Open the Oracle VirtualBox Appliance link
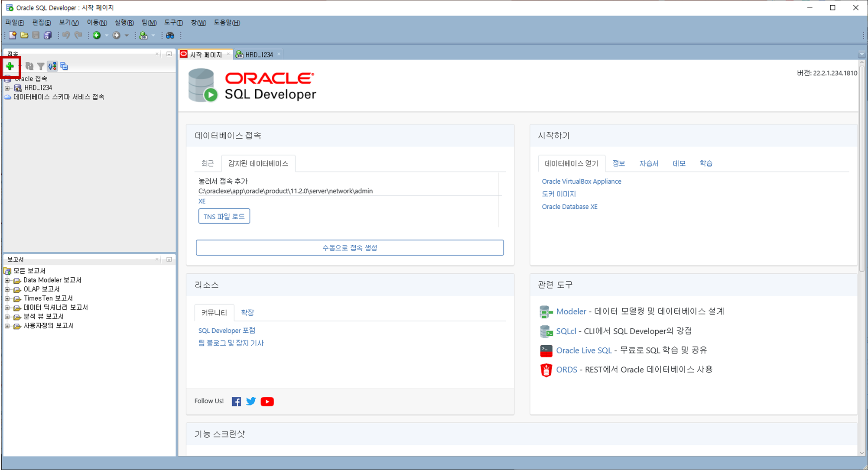The width and height of the screenshot is (868, 470). click(x=582, y=182)
